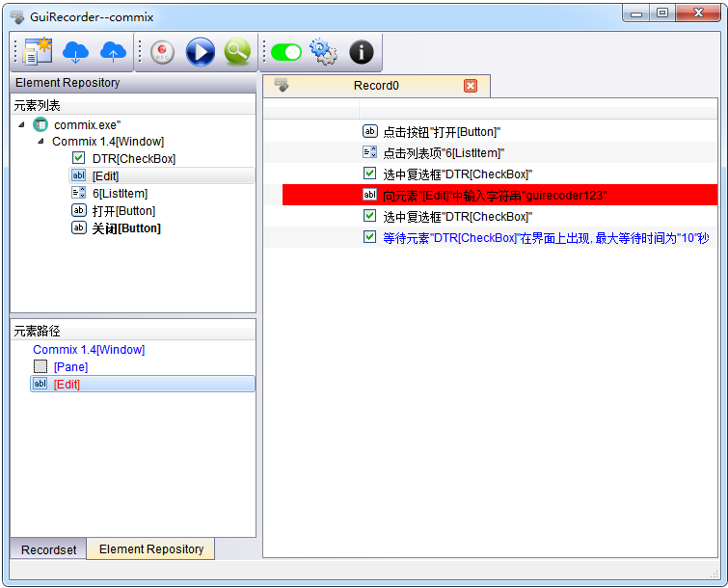Play the recorded script with blue play button
Image resolution: width=728 pixels, height=588 pixels.
click(x=201, y=52)
